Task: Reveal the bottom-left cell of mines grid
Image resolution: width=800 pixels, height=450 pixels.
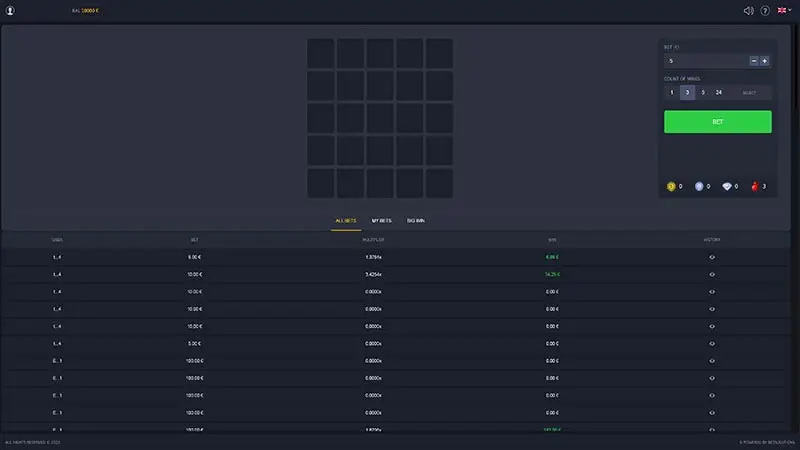Action: pyautogui.click(x=320, y=183)
